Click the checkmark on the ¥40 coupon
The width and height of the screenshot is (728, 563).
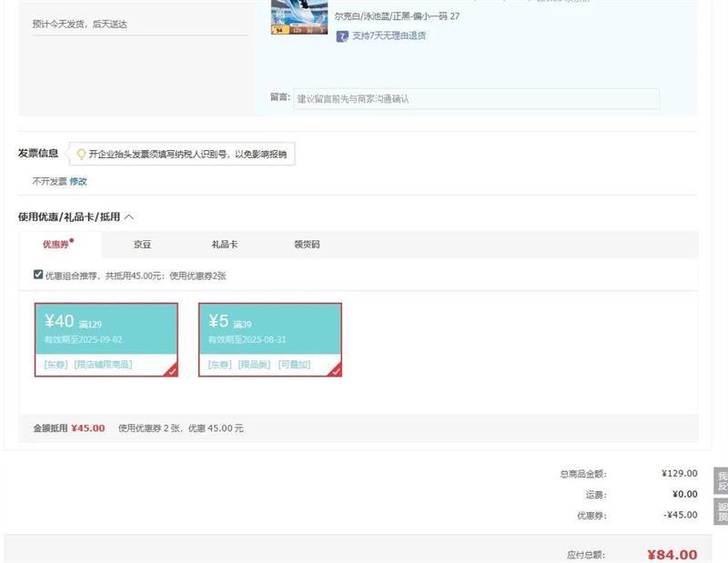(172, 370)
